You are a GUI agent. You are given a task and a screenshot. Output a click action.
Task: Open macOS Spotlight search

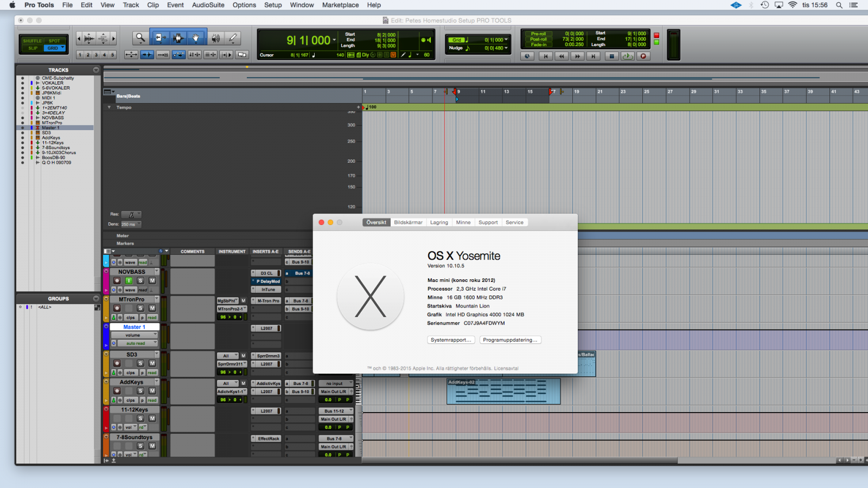click(x=839, y=5)
